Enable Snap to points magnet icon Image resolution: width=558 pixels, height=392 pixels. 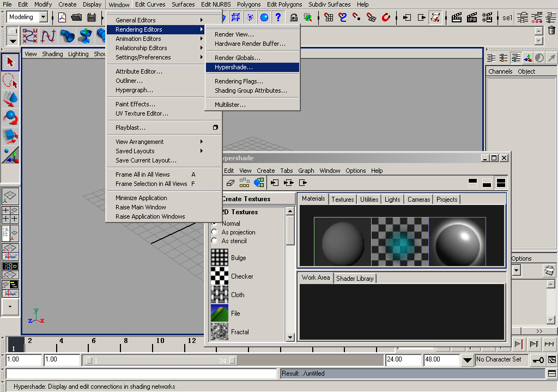click(x=356, y=17)
